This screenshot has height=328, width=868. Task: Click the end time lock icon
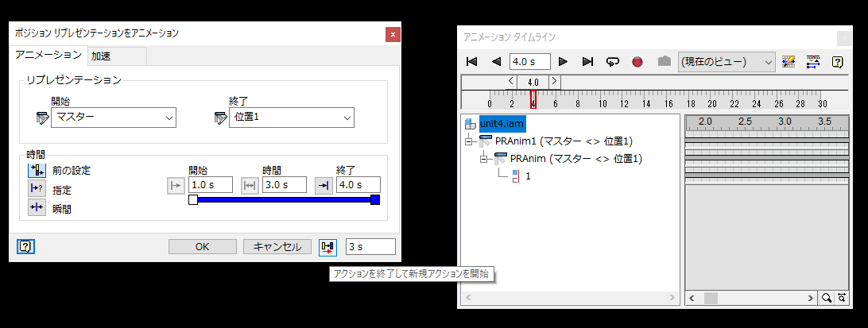pyautogui.click(x=324, y=186)
